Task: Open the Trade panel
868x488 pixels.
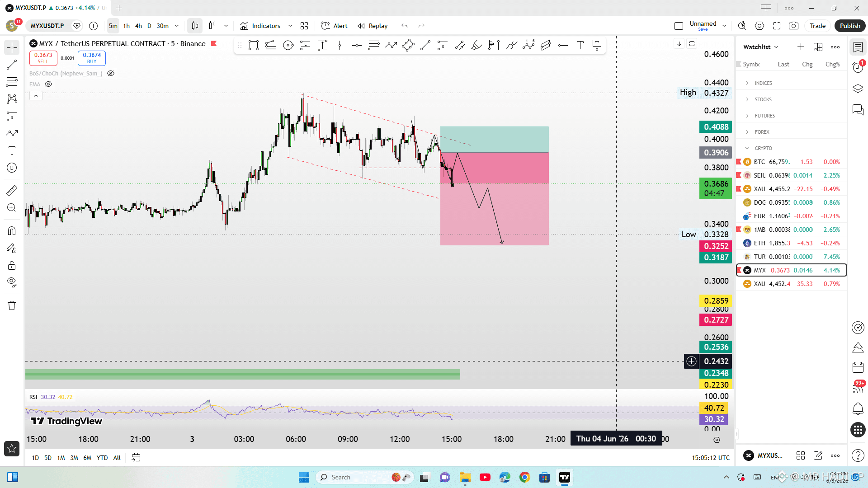Action: (817, 26)
